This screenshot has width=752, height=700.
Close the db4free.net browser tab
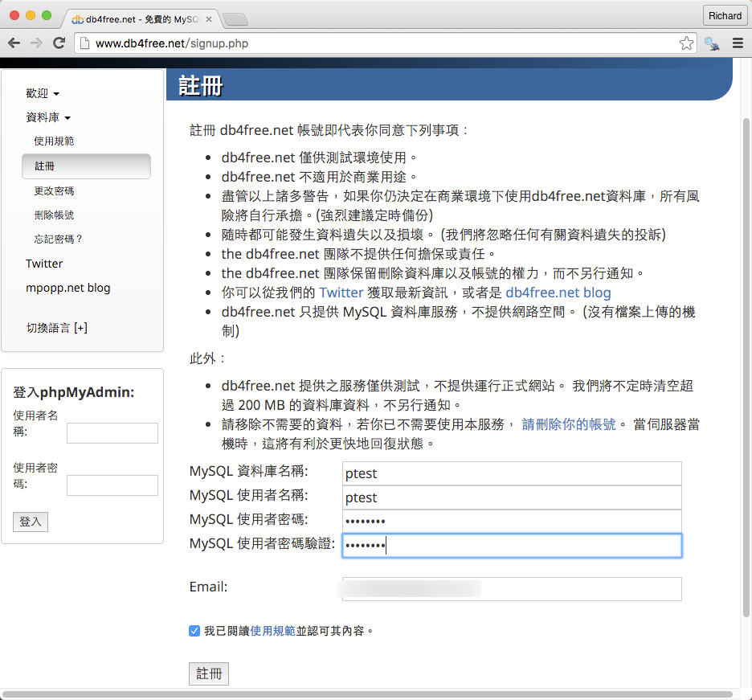pyautogui.click(x=209, y=19)
